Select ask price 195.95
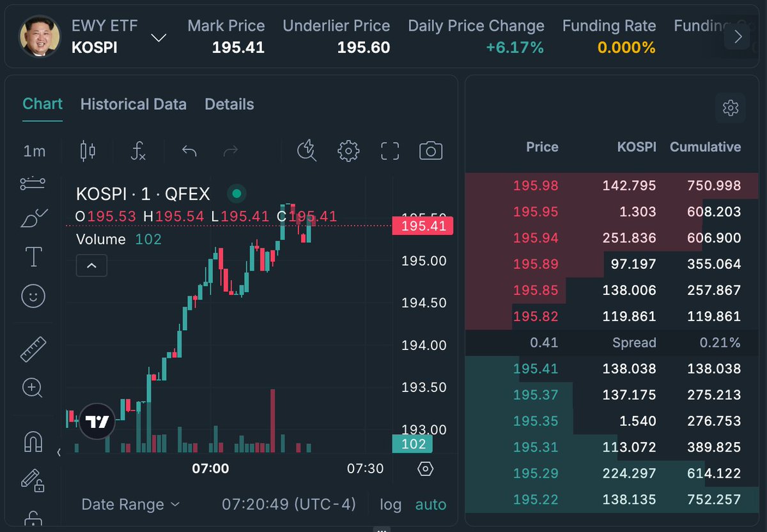This screenshot has height=532, width=767. [x=536, y=212]
